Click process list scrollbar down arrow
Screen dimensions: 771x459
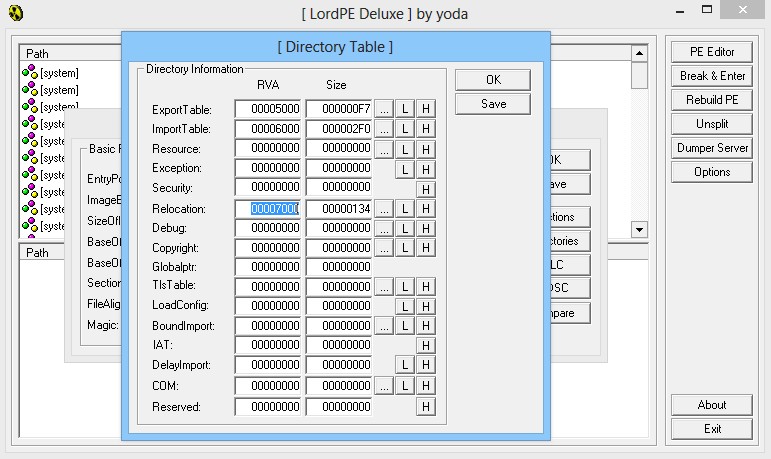pyautogui.click(x=639, y=229)
